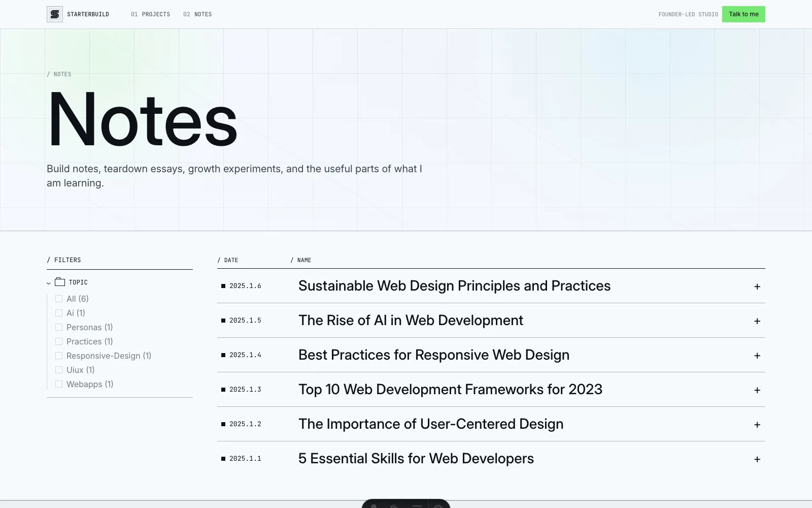Toggle Responsive-Design (1) checkbox
812x508 pixels.
tap(59, 356)
